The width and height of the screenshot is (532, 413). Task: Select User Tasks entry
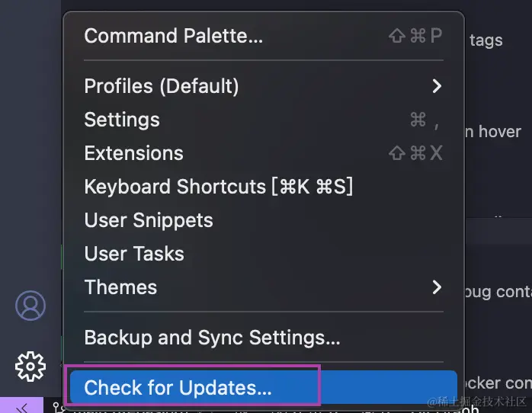pyautogui.click(x=134, y=254)
